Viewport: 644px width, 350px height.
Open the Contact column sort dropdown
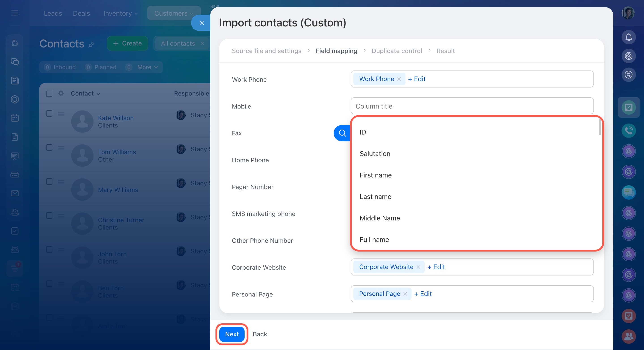[x=85, y=94]
